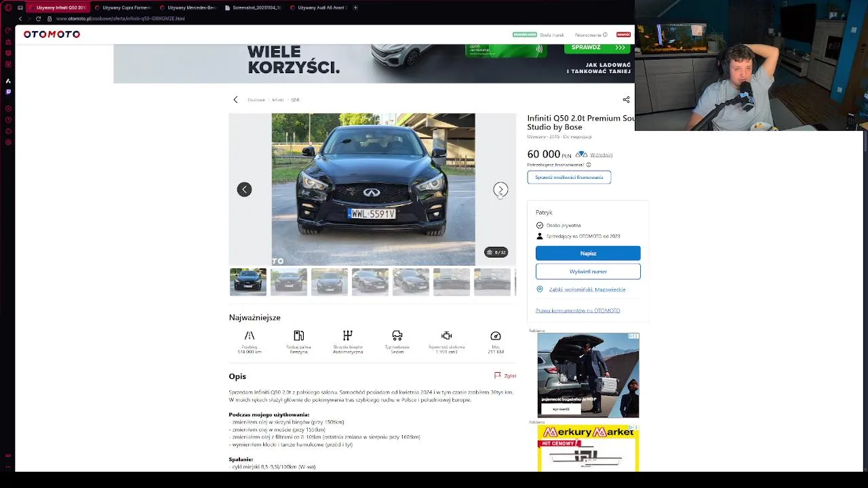This screenshot has height=488, width=868.
Task: Click Infiniti Q50 2.0t Premium listing title
Action: tap(580, 122)
